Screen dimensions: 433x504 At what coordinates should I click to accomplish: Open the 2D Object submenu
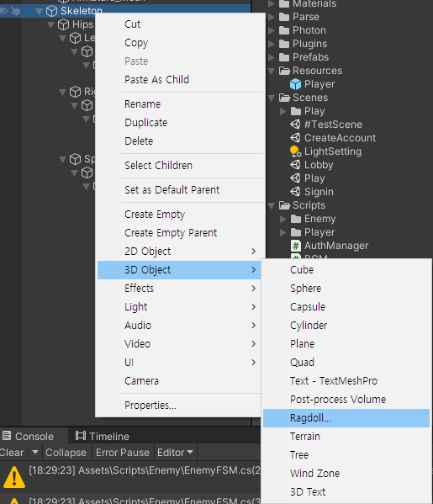point(179,252)
